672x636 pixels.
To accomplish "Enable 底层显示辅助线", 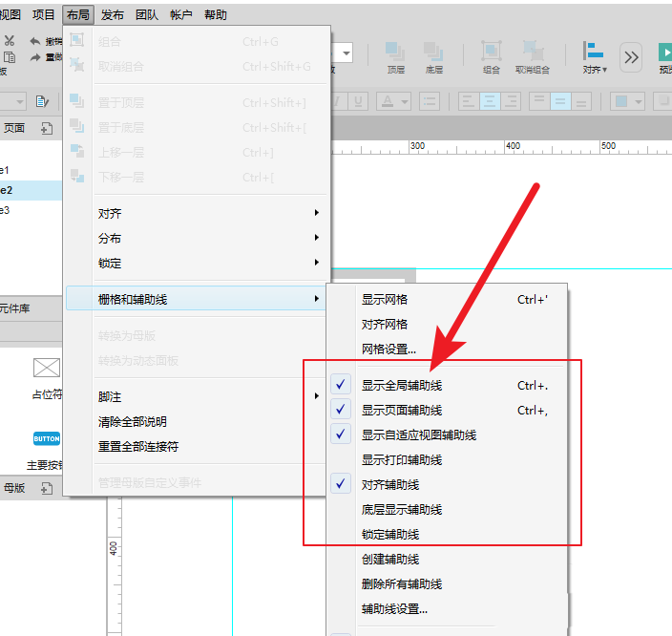I will pos(447,510).
